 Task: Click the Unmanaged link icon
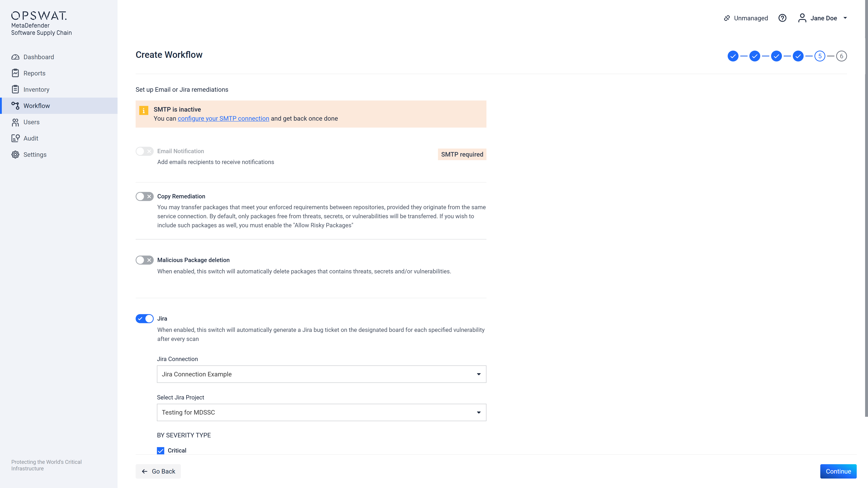click(727, 18)
